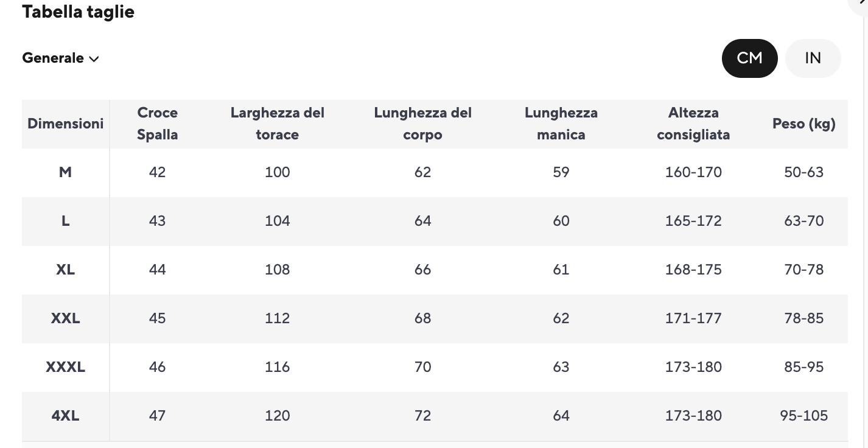The width and height of the screenshot is (868, 448).
Task: Click the Tabella taglie heading
Action: [x=78, y=12]
